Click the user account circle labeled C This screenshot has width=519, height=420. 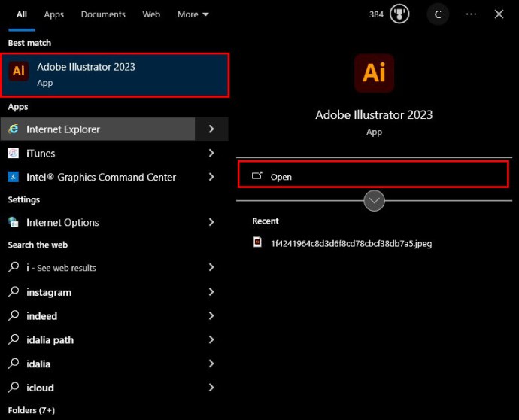pyautogui.click(x=438, y=14)
